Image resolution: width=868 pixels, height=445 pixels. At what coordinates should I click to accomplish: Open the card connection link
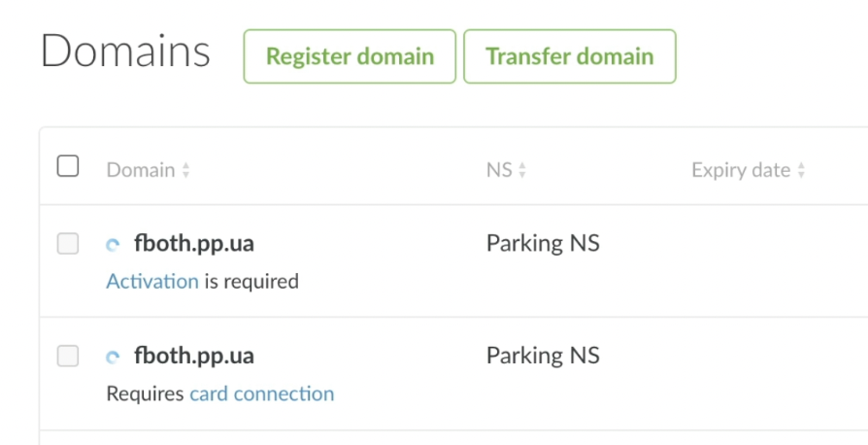[x=262, y=394]
